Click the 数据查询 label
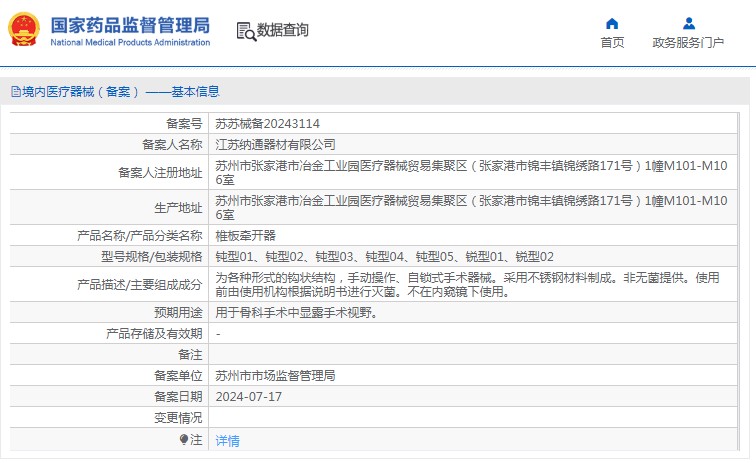The width and height of the screenshot is (756, 463). (x=282, y=30)
